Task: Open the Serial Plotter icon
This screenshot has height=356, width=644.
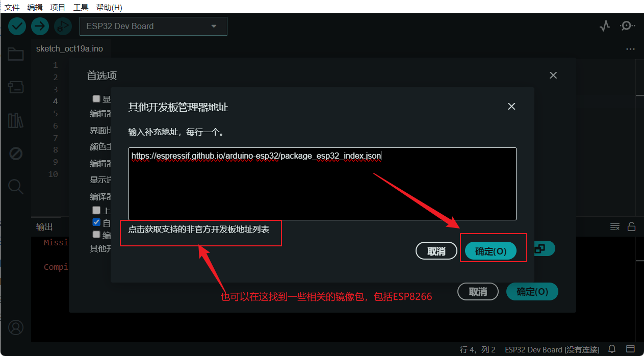Action: point(605,26)
